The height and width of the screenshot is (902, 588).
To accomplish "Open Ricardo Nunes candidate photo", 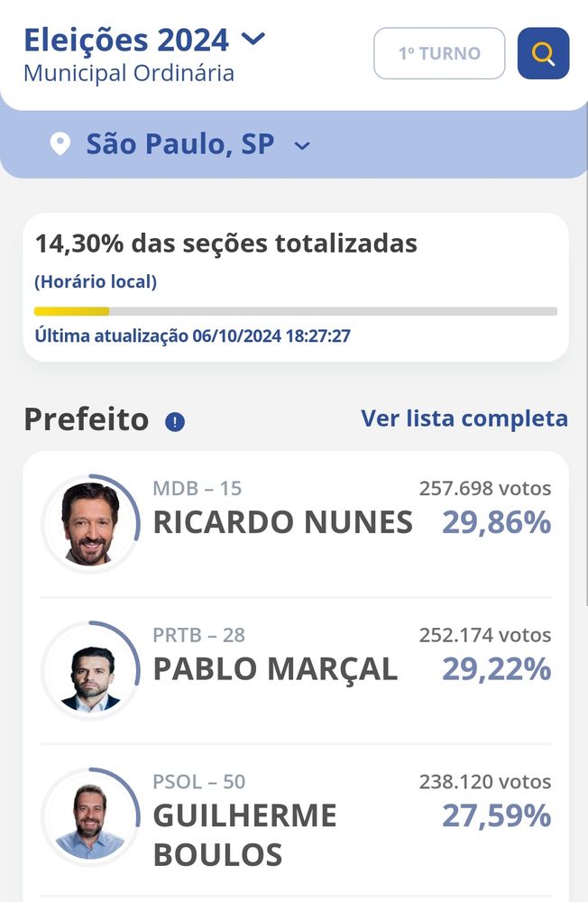I will coord(90,523).
